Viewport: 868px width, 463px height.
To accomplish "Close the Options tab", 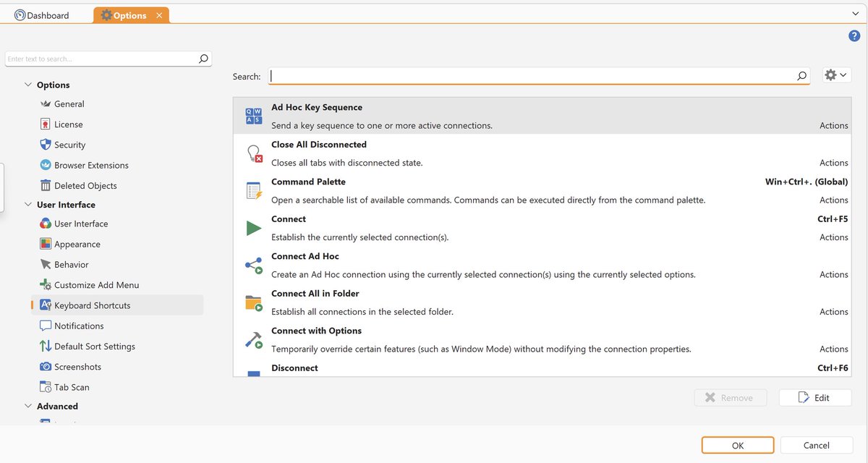I will pyautogui.click(x=159, y=15).
